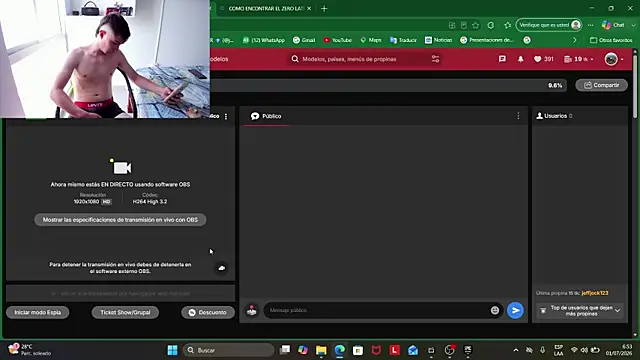Open the Maps bookmark
Viewport: 640px width, 360px height.
(x=371, y=40)
